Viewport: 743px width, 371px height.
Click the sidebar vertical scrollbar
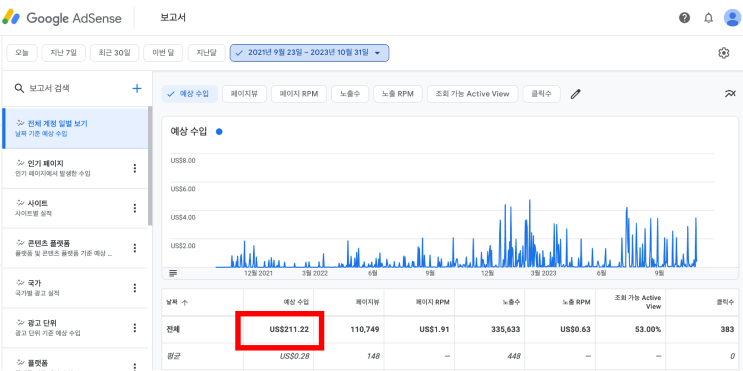click(x=150, y=166)
